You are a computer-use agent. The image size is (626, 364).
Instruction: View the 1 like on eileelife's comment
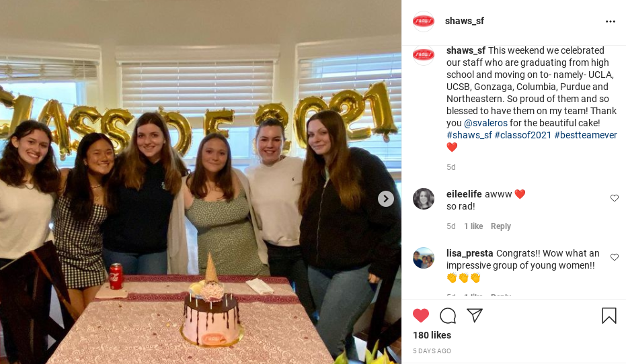click(x=473, y=226)
